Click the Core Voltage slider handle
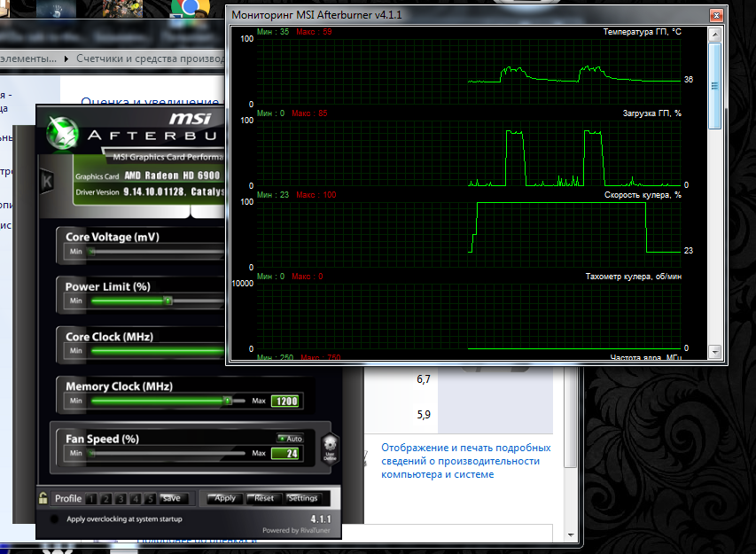 pyautogui.click(x=91, y=251)
